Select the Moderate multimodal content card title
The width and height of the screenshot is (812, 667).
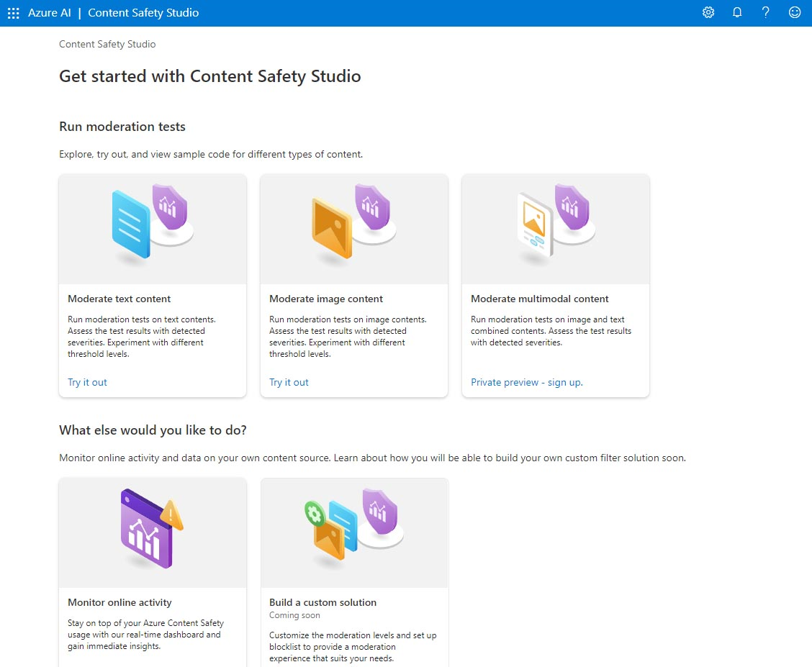540,299
